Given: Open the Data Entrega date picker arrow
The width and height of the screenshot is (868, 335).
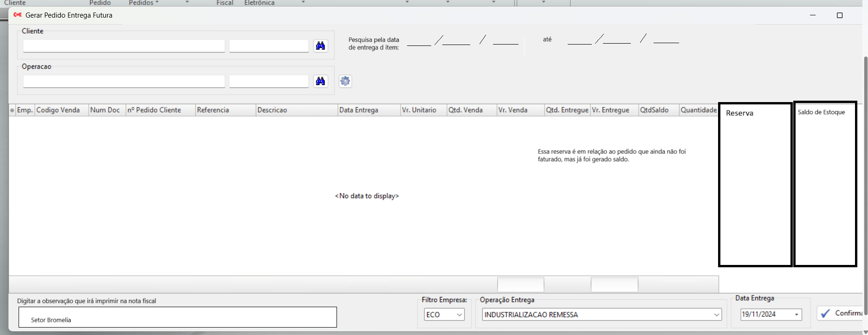Looking at the screenshot, I should [797, 315].
